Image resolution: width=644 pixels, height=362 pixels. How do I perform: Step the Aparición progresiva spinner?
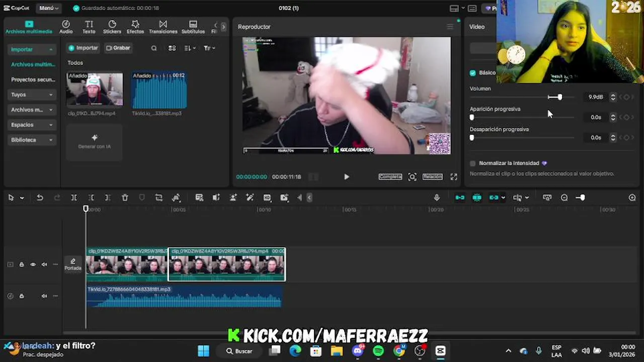(x=613, y=117)
